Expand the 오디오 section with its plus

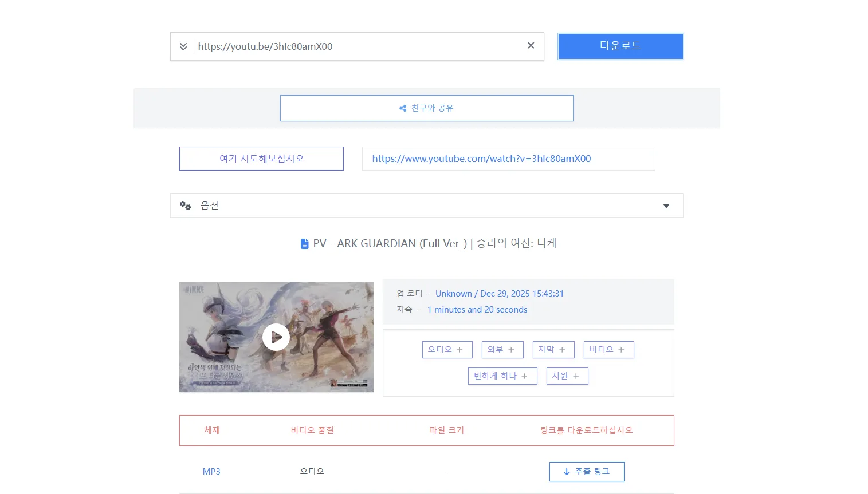[x=447, y=349]
